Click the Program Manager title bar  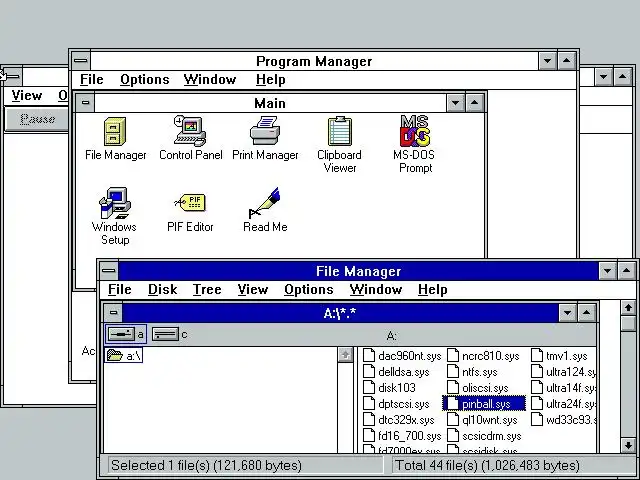click(x=314, y=61)
